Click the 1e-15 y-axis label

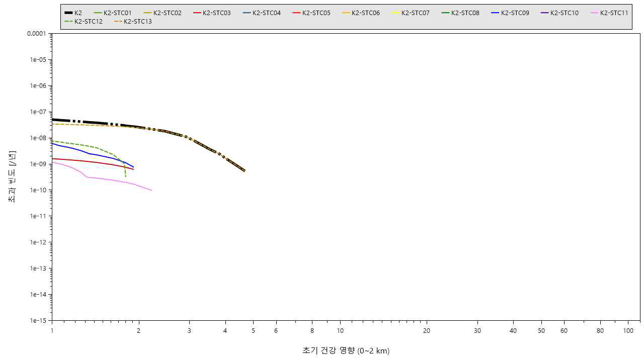point(38,321)
